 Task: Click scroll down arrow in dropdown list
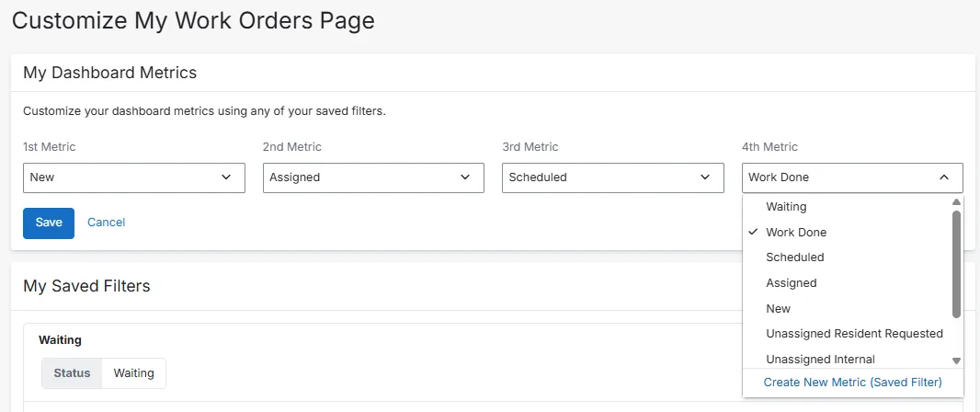(x=955, y=360)
